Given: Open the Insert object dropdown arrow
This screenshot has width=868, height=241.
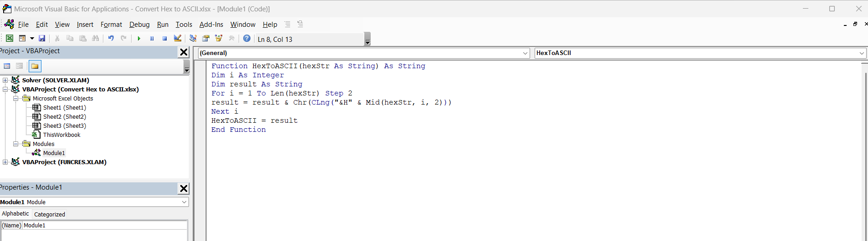Looking at the screenshot, I should coord(32,39).
